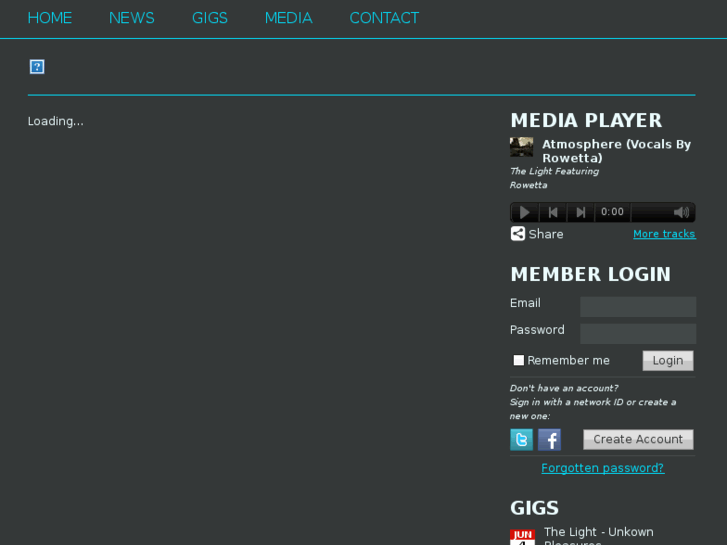Open the More tracks link
The image size is (727, 545).
[664, 234]
